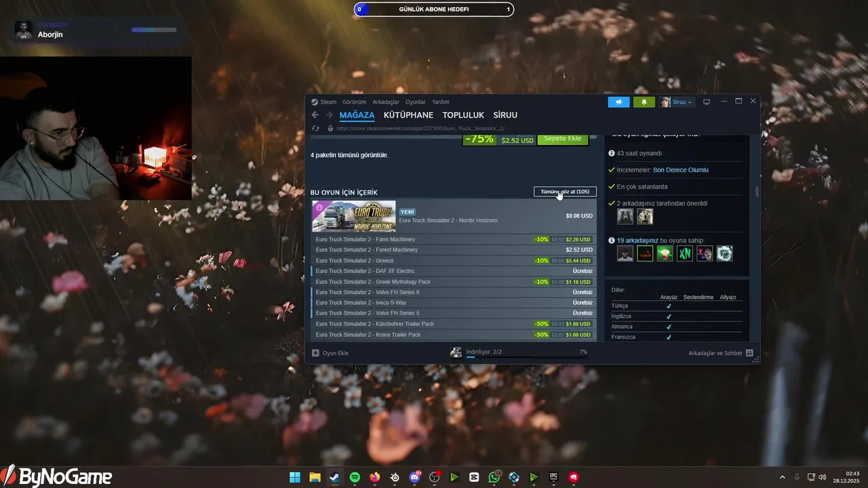The width and height of the screenshot is (868, 488).
Task: Open SteelSeries app from the taskbar
Action: point(395,477)
